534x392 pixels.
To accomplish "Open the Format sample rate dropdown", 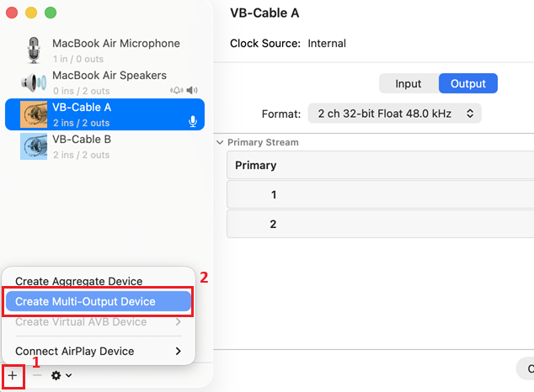I will (x=394, y=113).
